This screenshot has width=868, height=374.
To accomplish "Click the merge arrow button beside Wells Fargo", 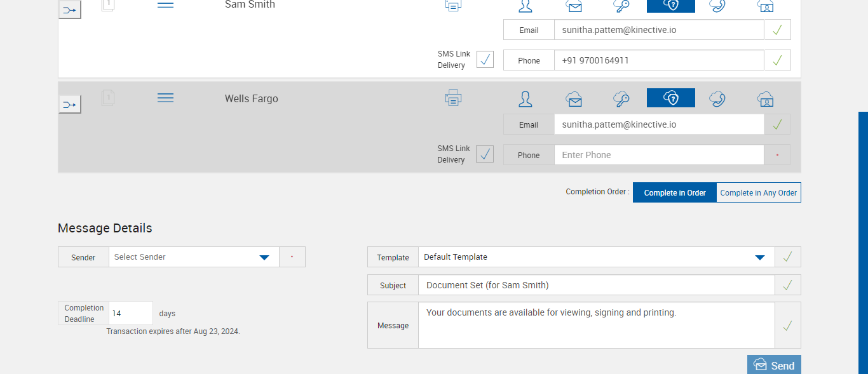I will pyautogui.click(x=70, y=104).
